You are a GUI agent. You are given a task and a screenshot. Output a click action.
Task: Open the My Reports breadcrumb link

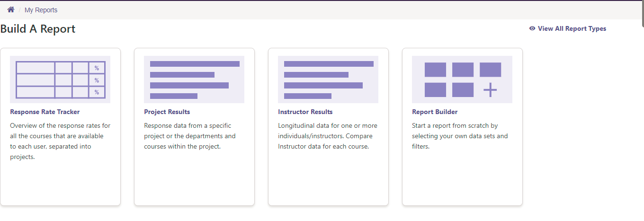(x=41, y=10)
